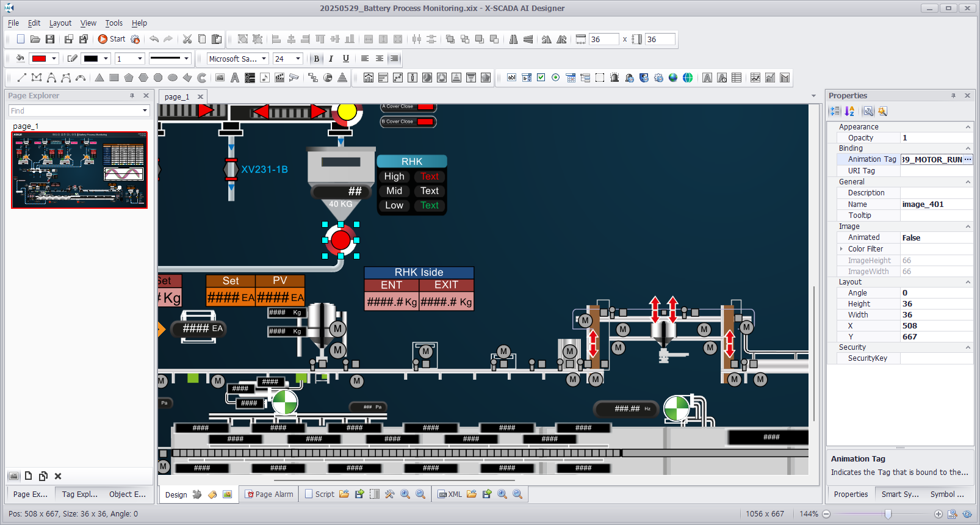Select the page_1 thumbnail preview
The image size is (980, 525).
coord(79,170)
